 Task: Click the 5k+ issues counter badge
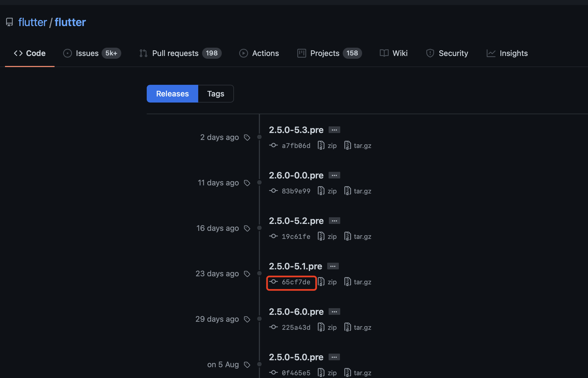click(x=111, y=53)
